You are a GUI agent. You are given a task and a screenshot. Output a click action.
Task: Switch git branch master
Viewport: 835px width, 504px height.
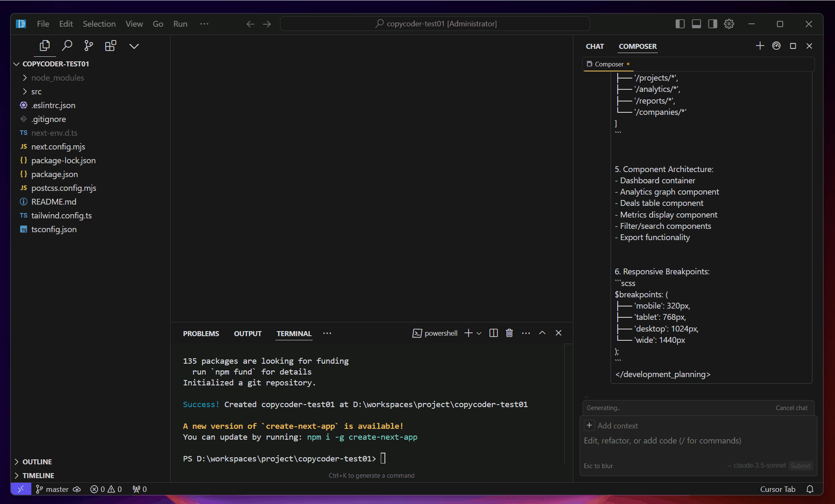click(x=52, y=489)
